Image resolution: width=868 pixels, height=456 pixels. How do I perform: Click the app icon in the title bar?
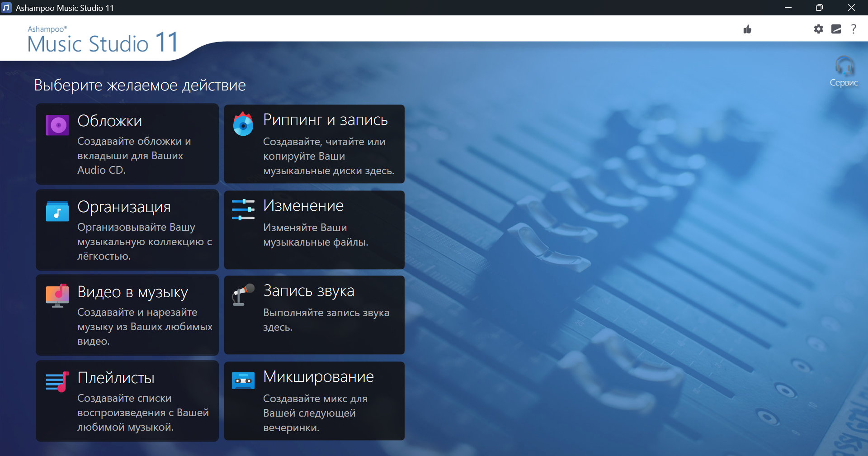click(x=6, y=8)
